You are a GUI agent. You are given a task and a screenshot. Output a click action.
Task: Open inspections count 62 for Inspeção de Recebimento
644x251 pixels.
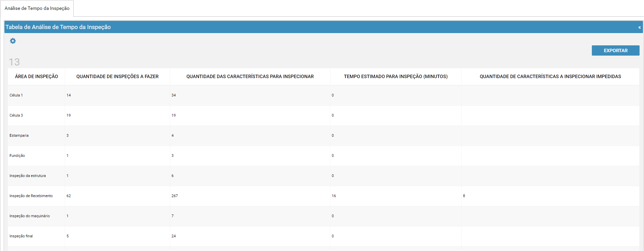69,196
